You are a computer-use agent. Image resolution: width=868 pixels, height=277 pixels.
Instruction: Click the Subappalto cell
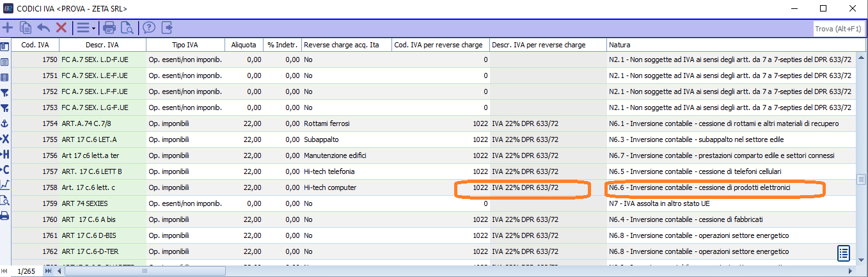(x=347, y=140)
